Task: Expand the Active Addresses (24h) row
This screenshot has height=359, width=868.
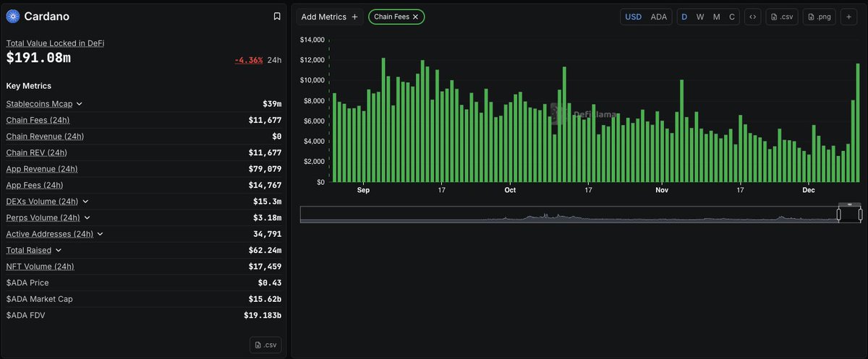Action: click(x=100, y=234)
